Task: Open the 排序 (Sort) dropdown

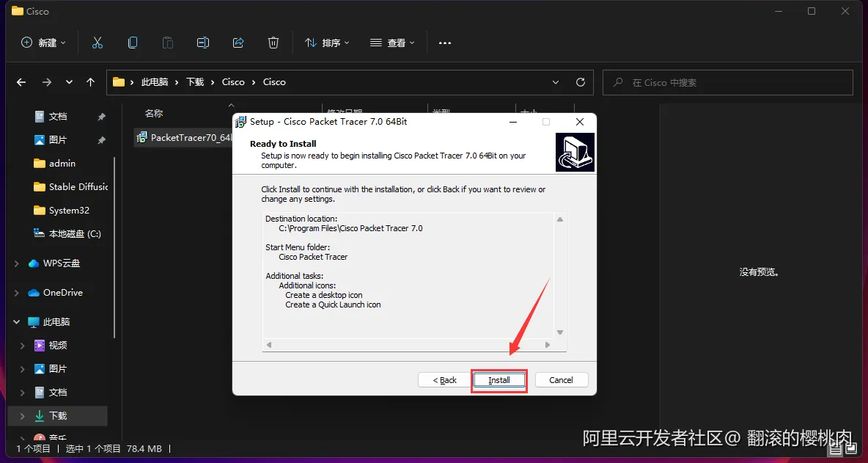Action: [x=327, y=43]
